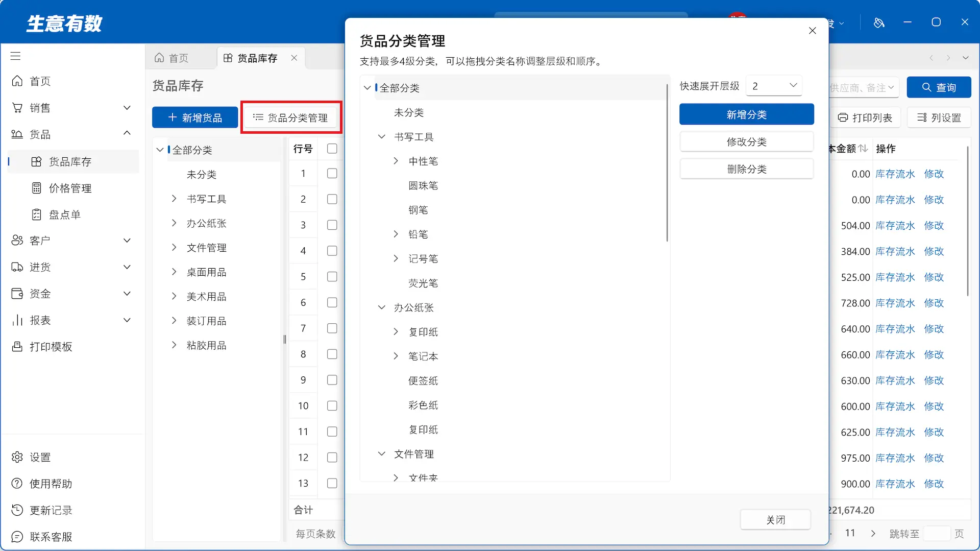Click the 修改分类 button

tap(746, 141)
